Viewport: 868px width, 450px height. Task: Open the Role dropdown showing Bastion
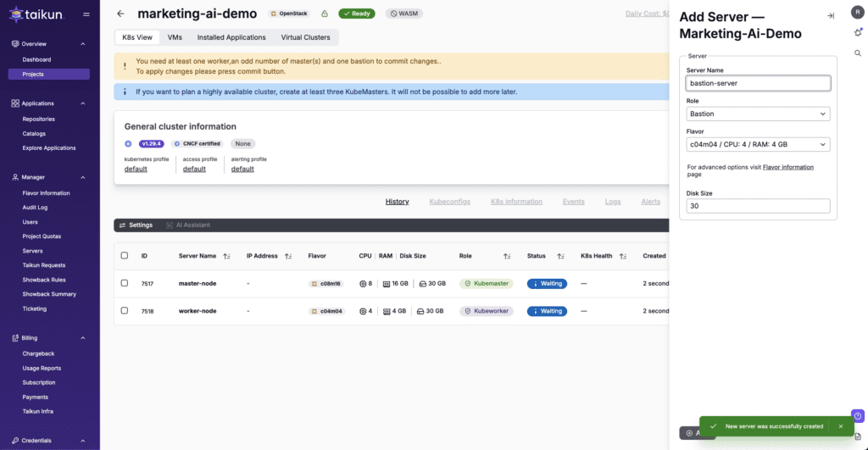click(x=758, y=114)
